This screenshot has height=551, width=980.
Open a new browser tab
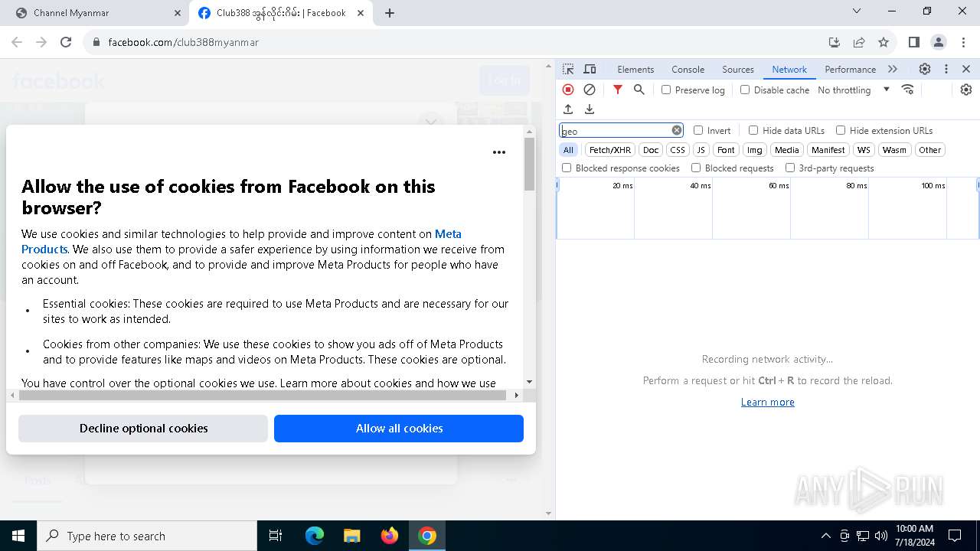[390, 13]
